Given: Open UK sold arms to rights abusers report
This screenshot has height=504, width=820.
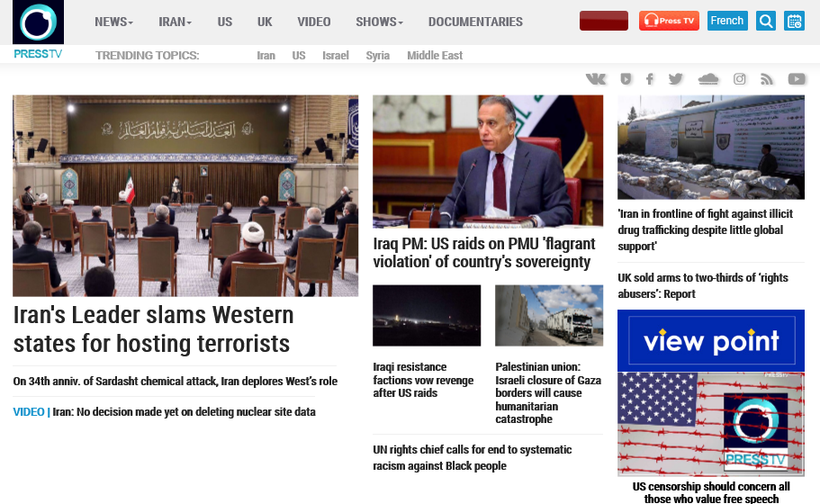Looking at the screenshot, I should [x=703, y=286].
